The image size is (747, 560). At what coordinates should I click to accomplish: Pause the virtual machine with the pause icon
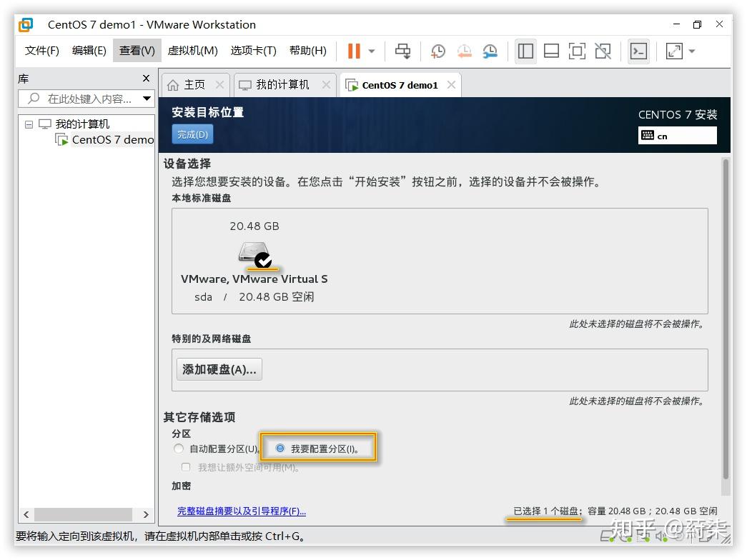354,51
